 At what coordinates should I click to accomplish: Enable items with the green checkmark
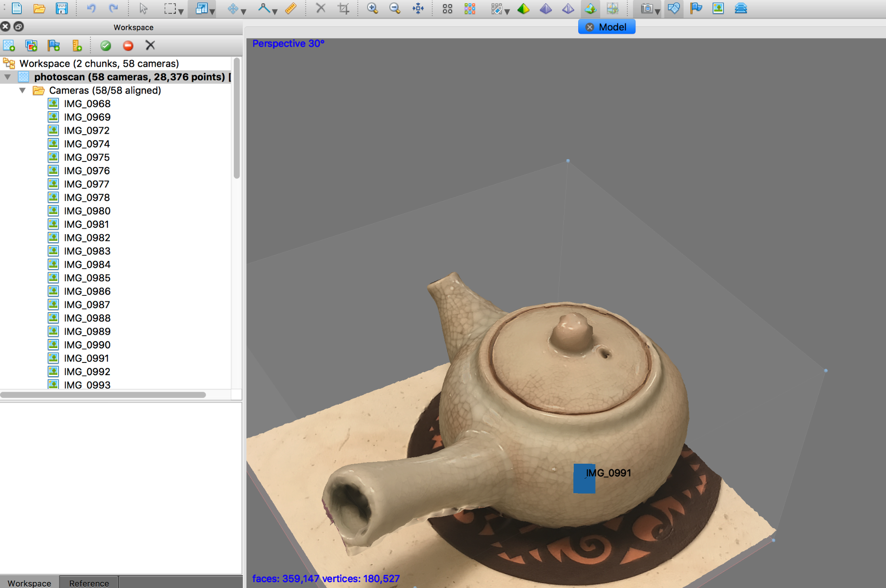[x=106, y=45]
